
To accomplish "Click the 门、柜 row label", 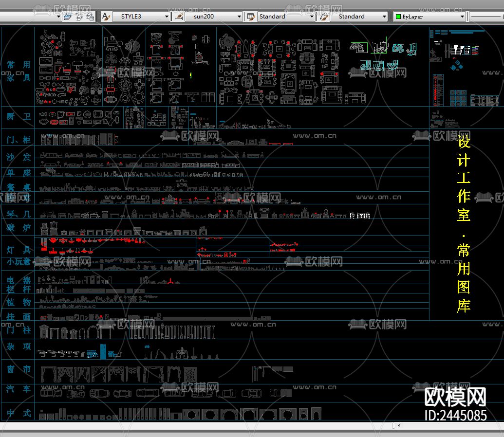I will 19,140.
